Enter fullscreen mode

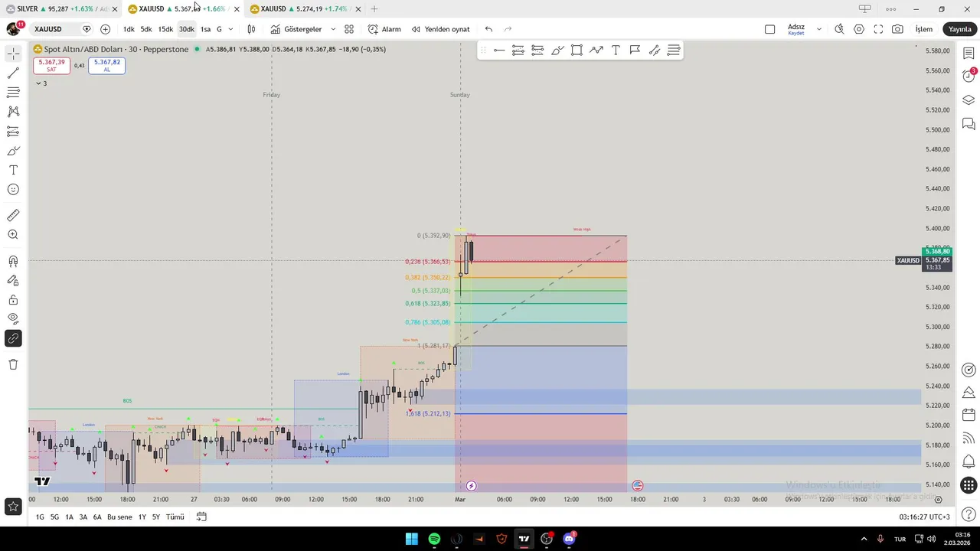coord(878,29)
